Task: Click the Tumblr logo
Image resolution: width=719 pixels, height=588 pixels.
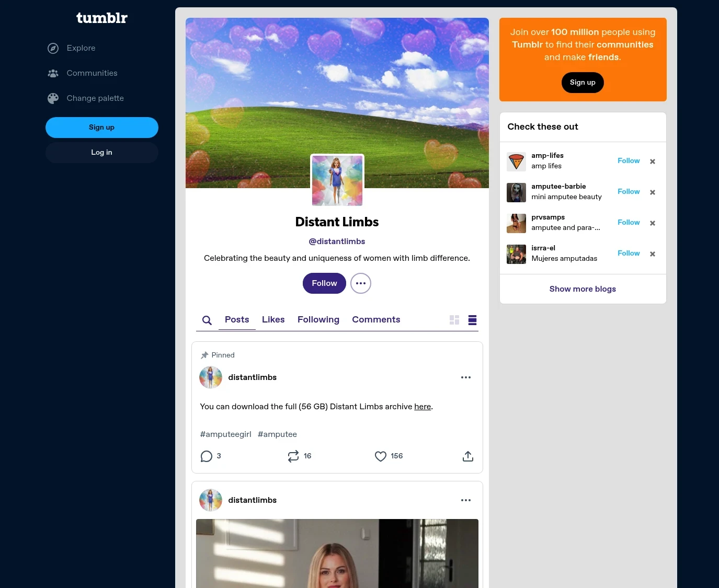Action: point(102,18)
